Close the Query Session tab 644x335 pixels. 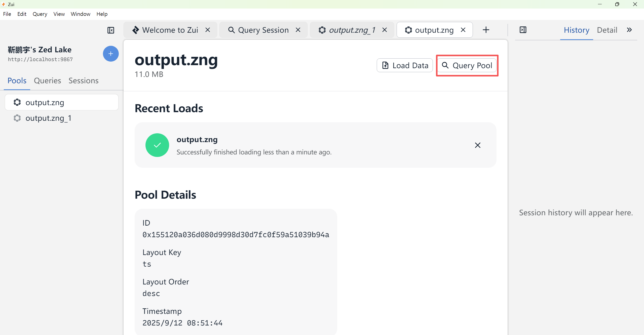click(298, 30)
